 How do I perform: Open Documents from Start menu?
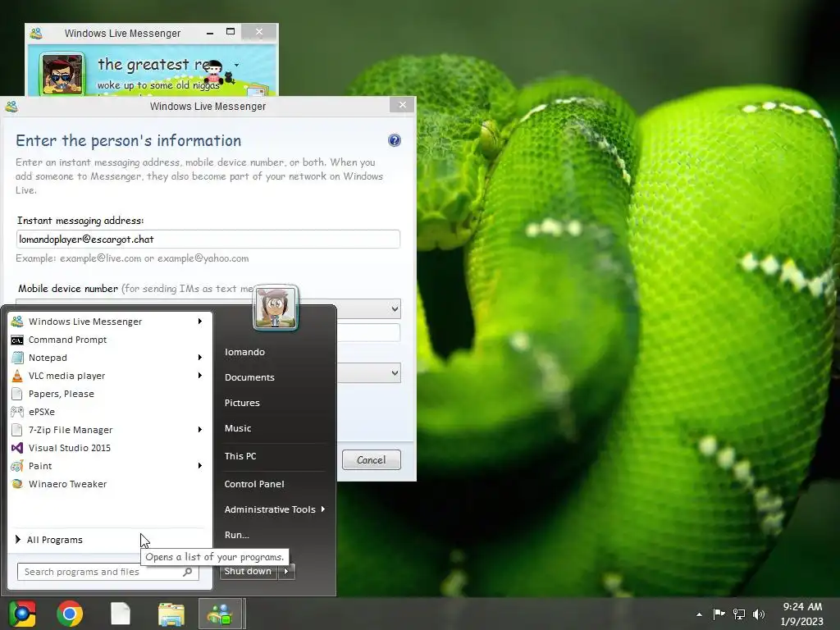pyautogui.click(x=249, y=377)
